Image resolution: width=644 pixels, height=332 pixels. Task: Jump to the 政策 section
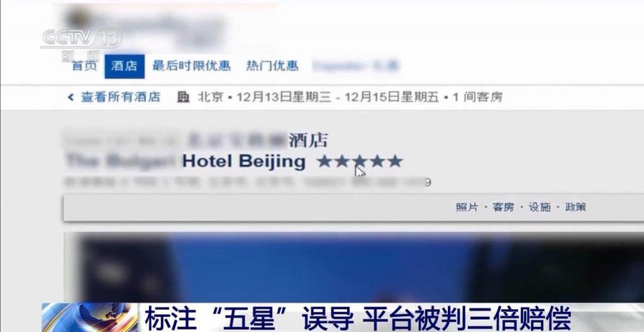575,207
